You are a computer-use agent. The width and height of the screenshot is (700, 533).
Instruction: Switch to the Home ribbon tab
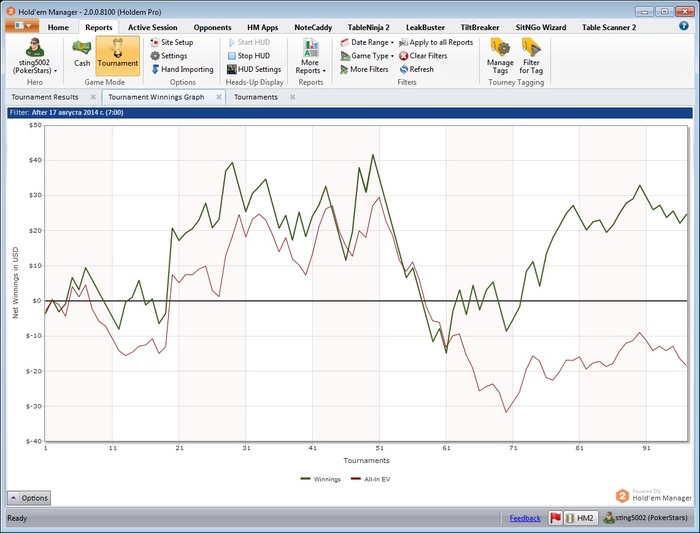click(x=58, y=27)
